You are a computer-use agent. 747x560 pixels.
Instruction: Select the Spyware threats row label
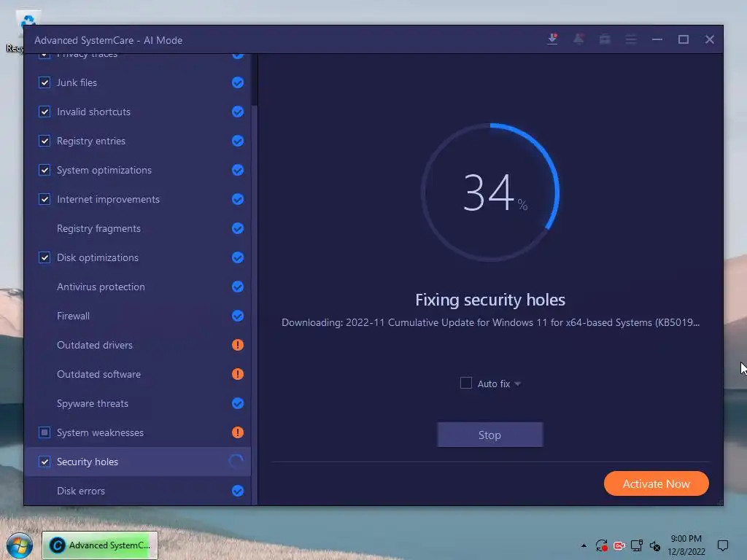[93, 403]
